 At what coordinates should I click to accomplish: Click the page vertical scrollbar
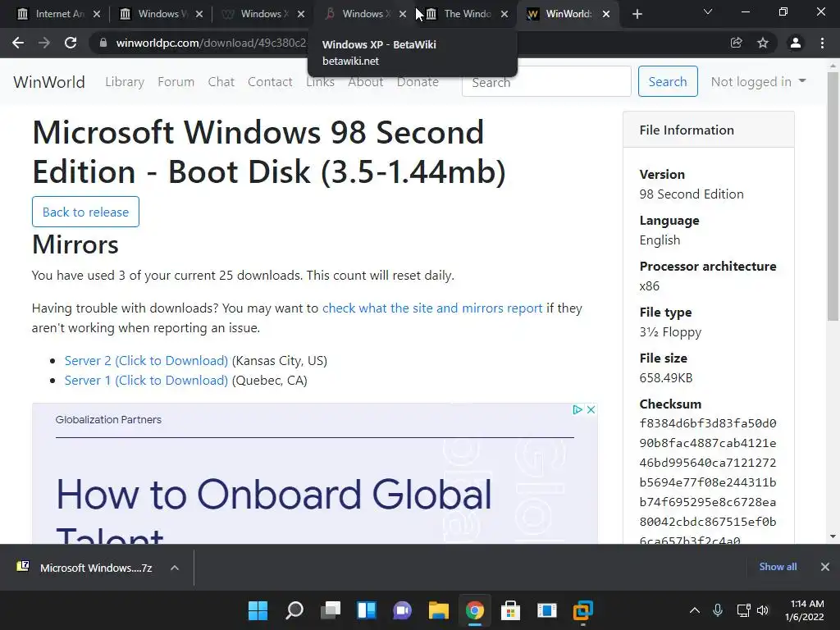point(833,198)
